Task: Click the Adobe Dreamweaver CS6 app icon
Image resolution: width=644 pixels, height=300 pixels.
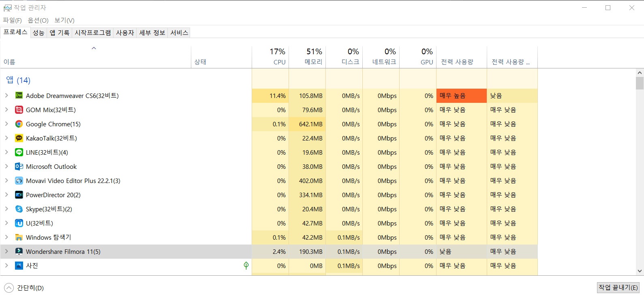Action: [19, 96]
